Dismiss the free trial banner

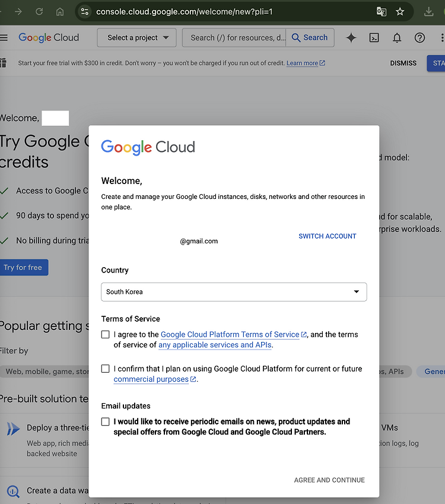[403, 63]
